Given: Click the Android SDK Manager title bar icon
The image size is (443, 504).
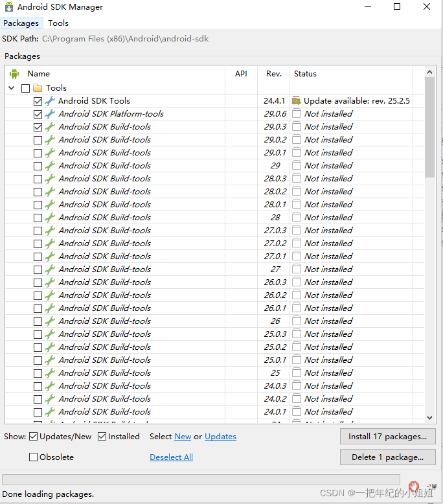Looking at the screenshot, I should point(9,6).
